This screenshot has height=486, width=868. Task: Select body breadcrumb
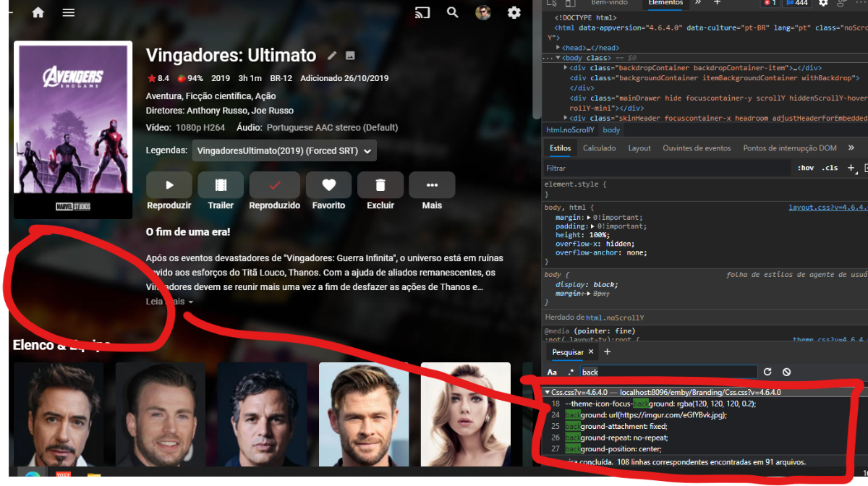point(611,130)
